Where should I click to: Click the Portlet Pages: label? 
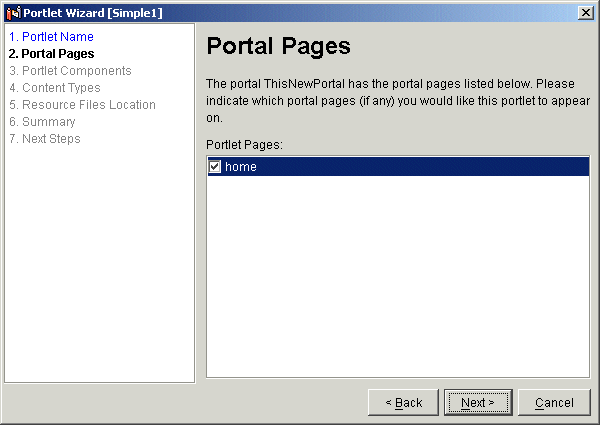pos(244,145)
